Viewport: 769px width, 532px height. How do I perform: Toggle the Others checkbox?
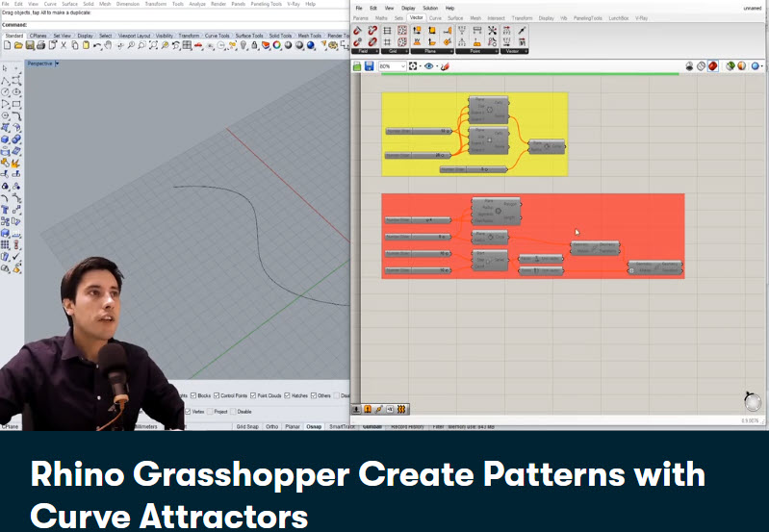(314, 395)
